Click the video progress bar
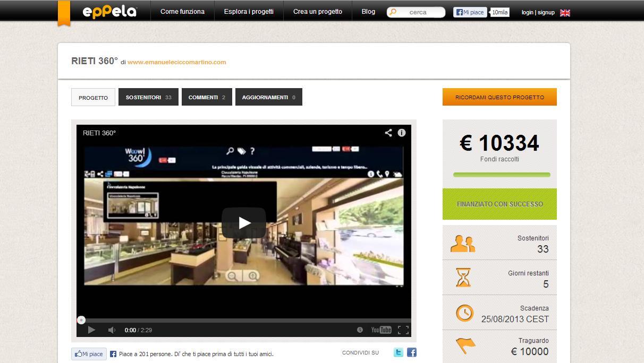The image size is (644, 363). point(244,320)
